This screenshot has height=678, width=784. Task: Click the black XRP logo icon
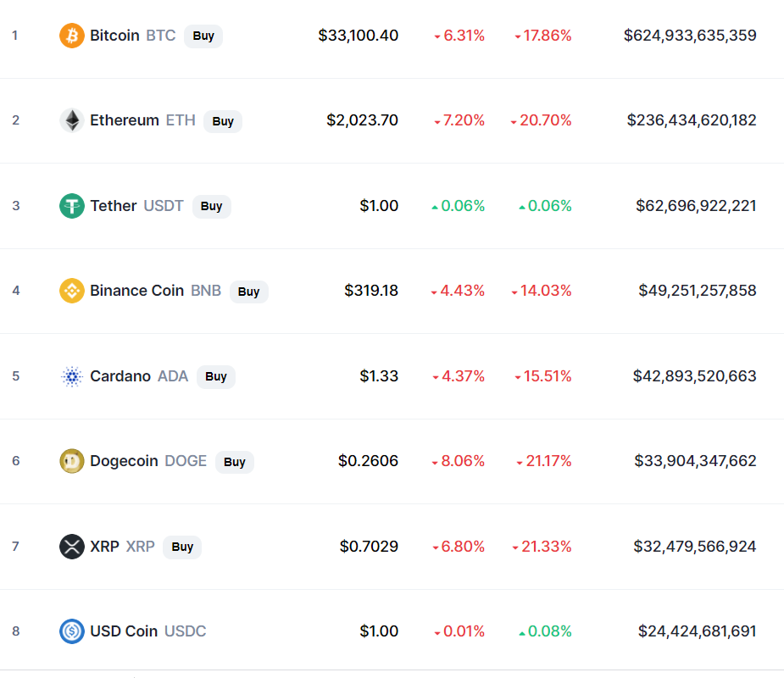coord(72,547)
